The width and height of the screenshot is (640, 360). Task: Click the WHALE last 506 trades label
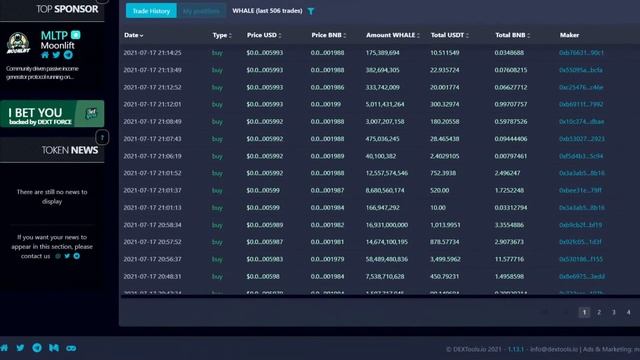click(267, 11)
